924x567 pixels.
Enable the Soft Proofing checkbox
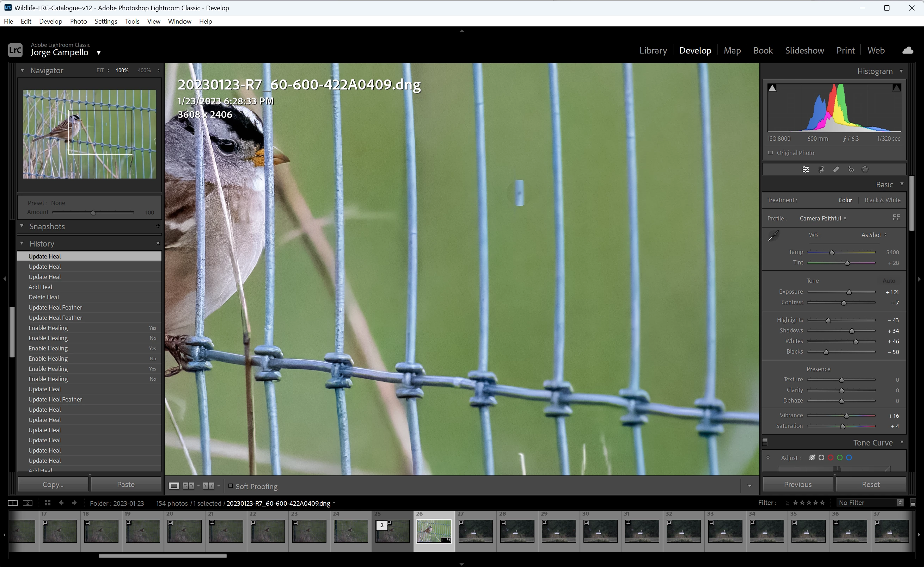(x=231, y=486)
